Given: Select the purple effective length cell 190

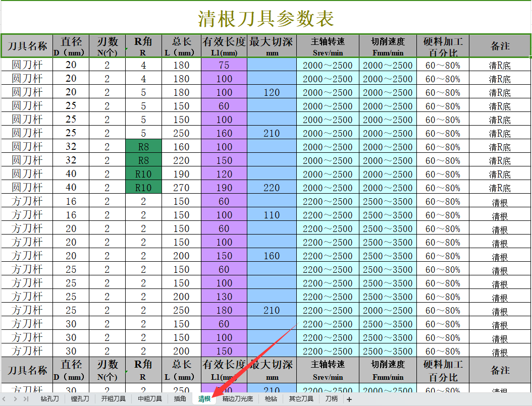Looking at the screenshot, I should tap(224, 187).
